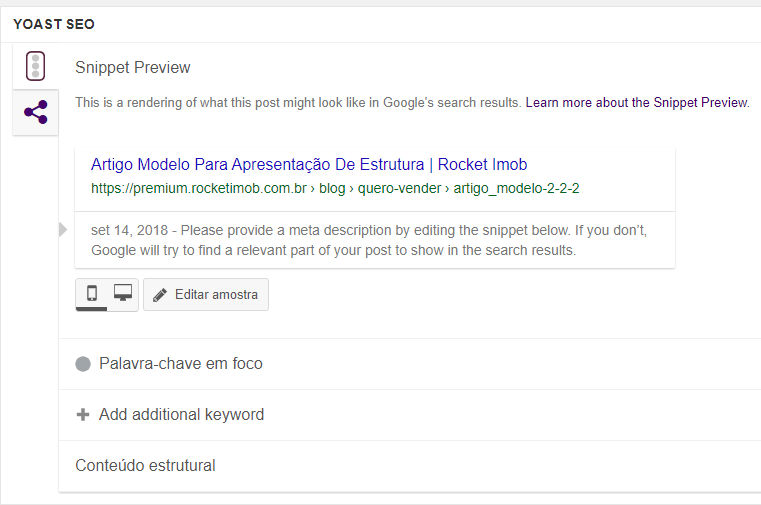Click the plus icon for additional keyword
This screenshot has width=761, height=505.
pos(83,415)
